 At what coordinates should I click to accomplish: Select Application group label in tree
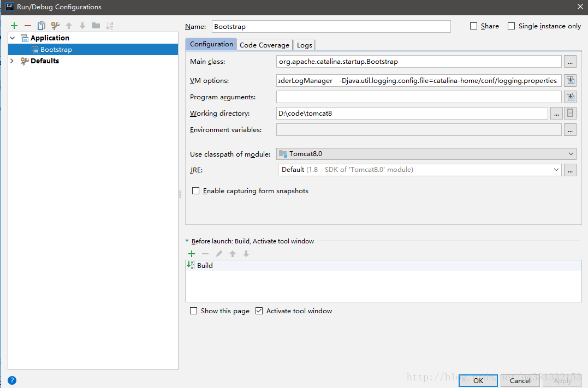pos(50,38)
